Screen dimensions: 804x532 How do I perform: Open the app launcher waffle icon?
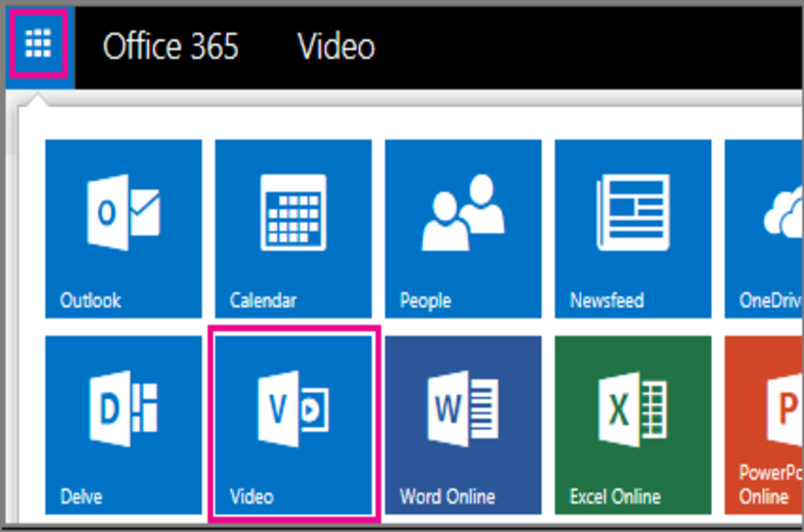coord(38,44)
